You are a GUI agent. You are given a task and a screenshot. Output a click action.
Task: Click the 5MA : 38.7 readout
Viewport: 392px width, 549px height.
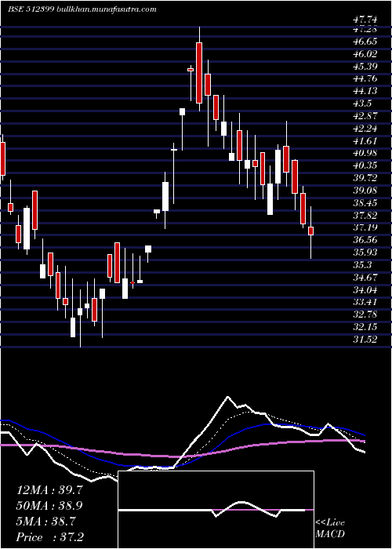(x=45, y=522)
